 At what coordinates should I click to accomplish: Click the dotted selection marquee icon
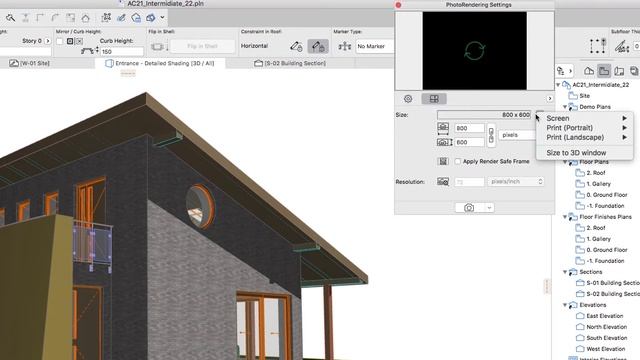tap(598, 46)
